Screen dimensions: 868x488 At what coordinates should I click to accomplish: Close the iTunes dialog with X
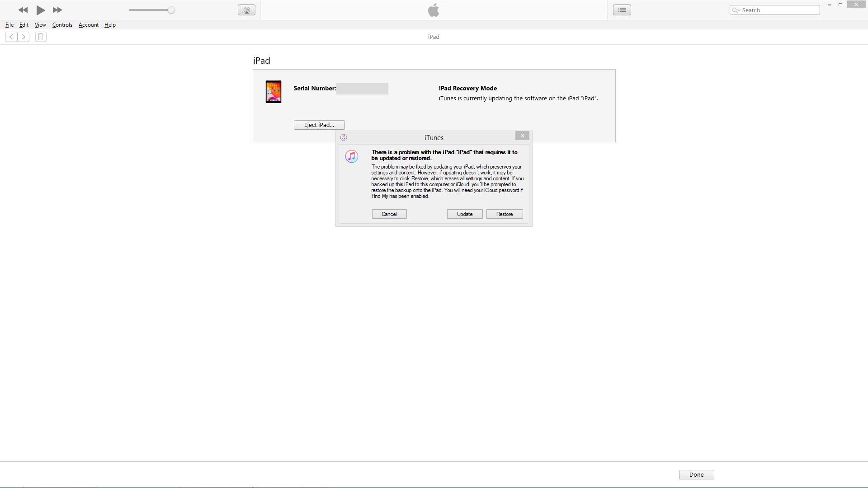click(522, 136)
